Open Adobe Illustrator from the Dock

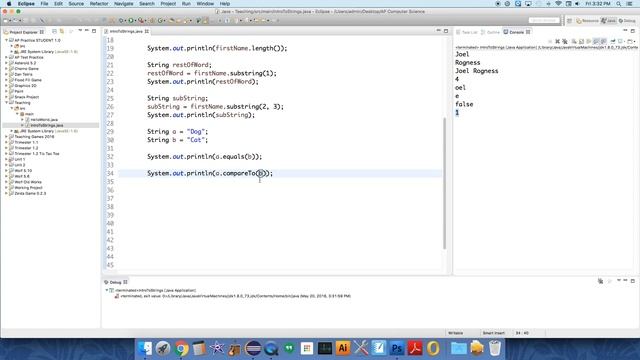(343, 348)
